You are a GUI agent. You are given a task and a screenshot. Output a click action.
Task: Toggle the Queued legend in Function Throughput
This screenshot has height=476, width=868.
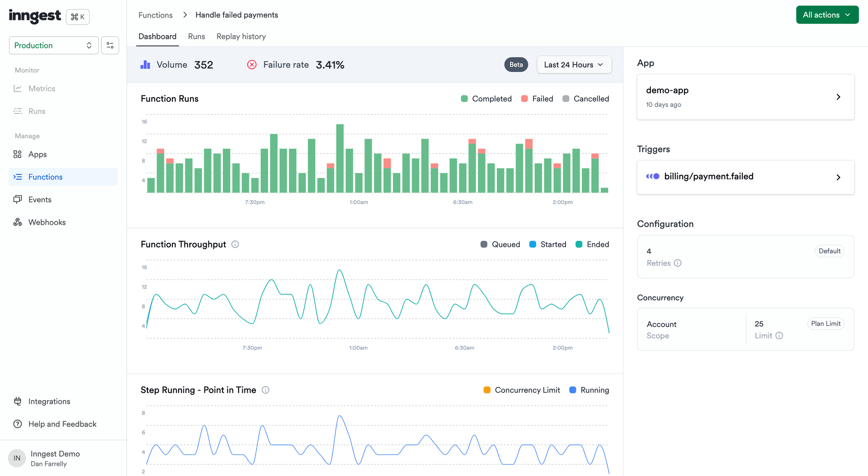pos(500,244)
